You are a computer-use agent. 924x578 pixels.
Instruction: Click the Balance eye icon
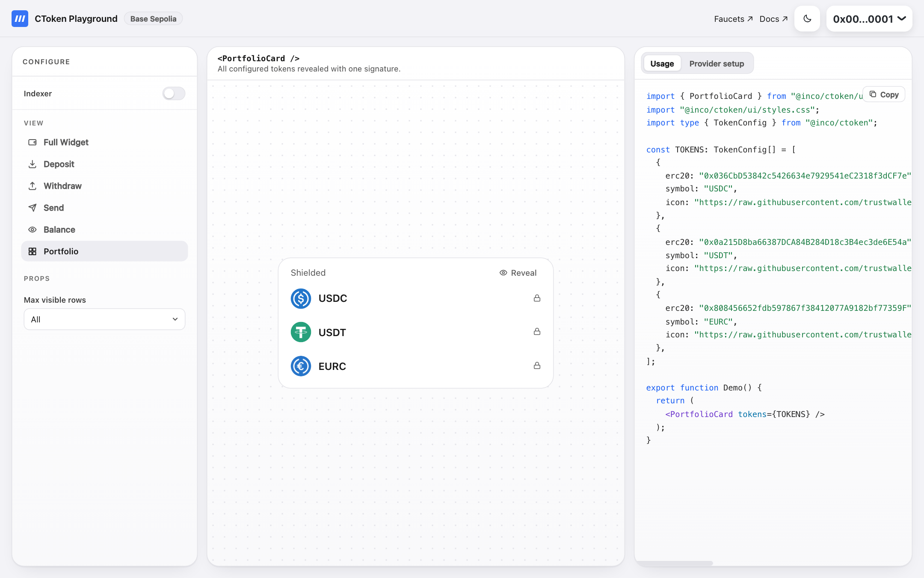tap(33, 229)
